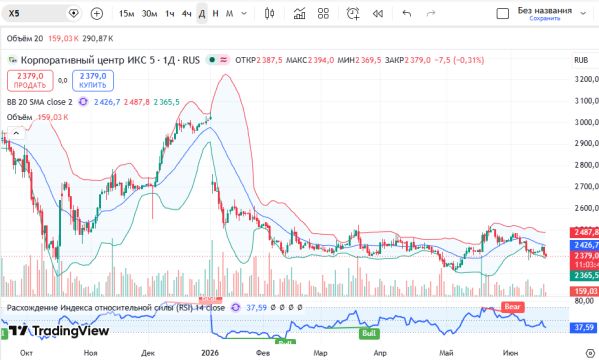Open the Без названия layout name
The image size is (599, 360).
(545, 10)
